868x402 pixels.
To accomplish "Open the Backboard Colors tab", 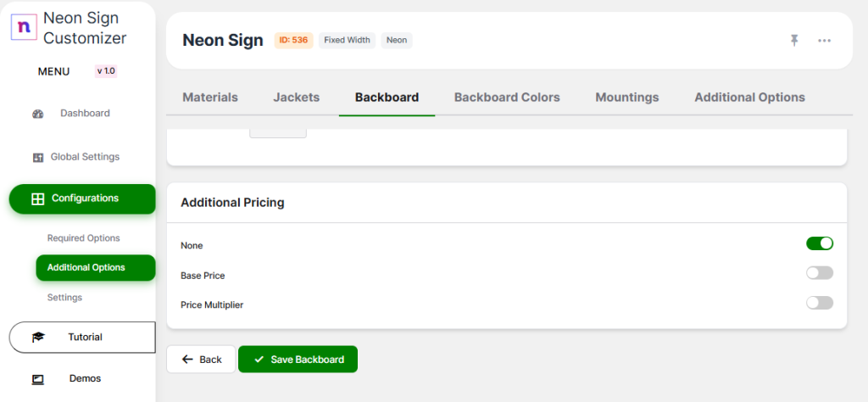I will coord(507,98).
